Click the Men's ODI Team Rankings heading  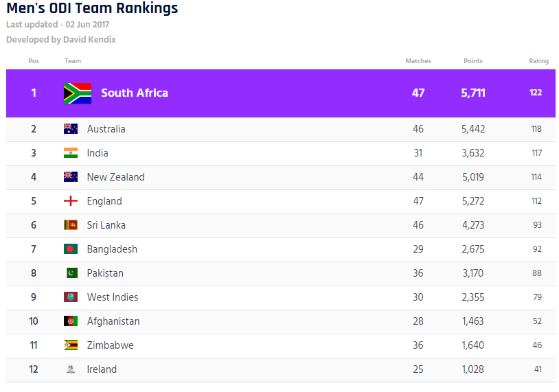click(x=92, y=9)
